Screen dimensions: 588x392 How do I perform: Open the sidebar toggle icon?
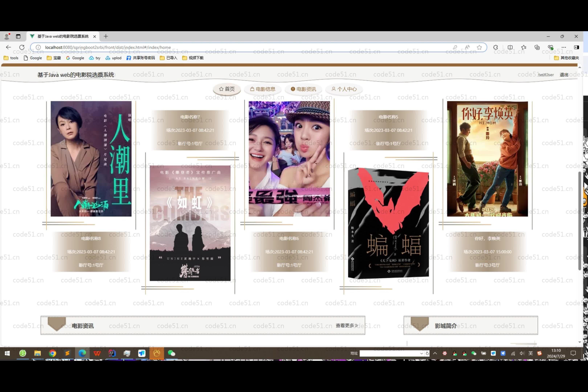click(577, 47)
